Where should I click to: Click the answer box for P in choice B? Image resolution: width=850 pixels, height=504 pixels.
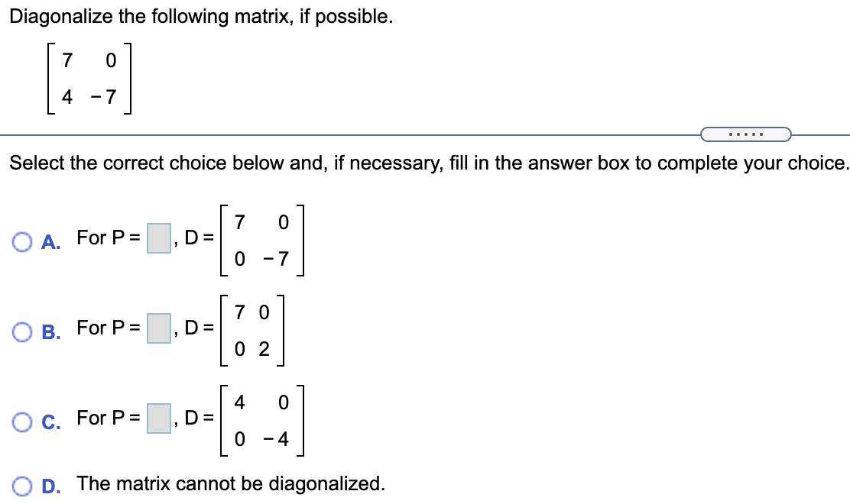tap(161, 328)
